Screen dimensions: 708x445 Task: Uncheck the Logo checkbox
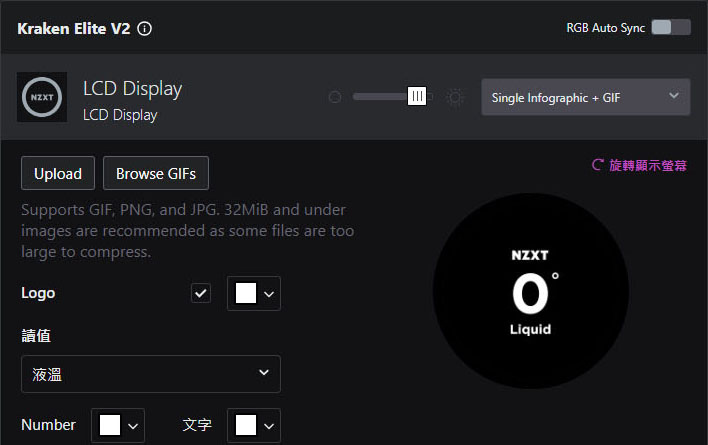200,293
